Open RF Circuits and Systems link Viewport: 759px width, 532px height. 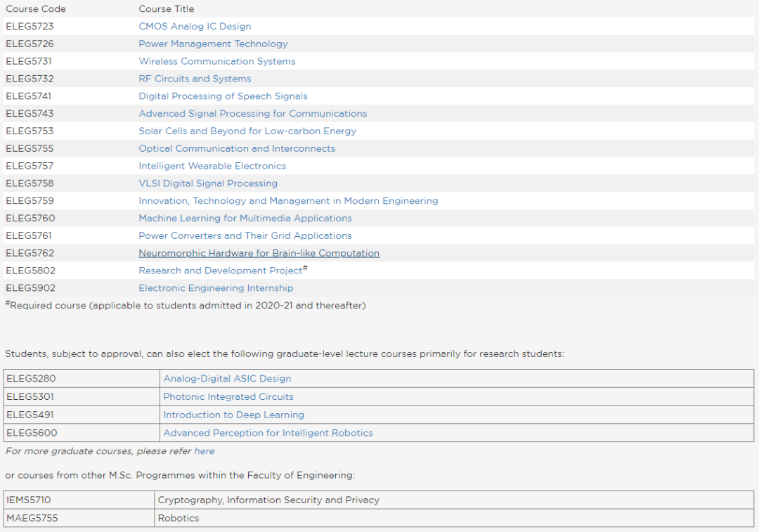[x=195, y=79]
